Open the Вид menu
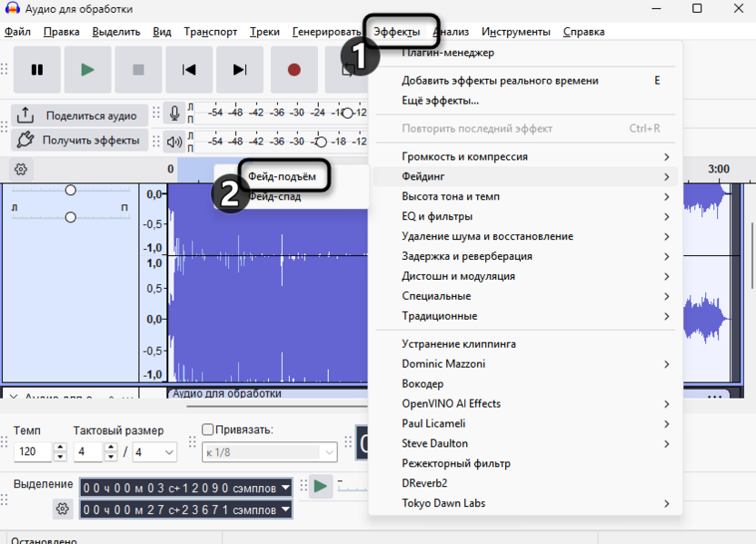This screenshot has width=756, height=544. click(x=162, y=32)
